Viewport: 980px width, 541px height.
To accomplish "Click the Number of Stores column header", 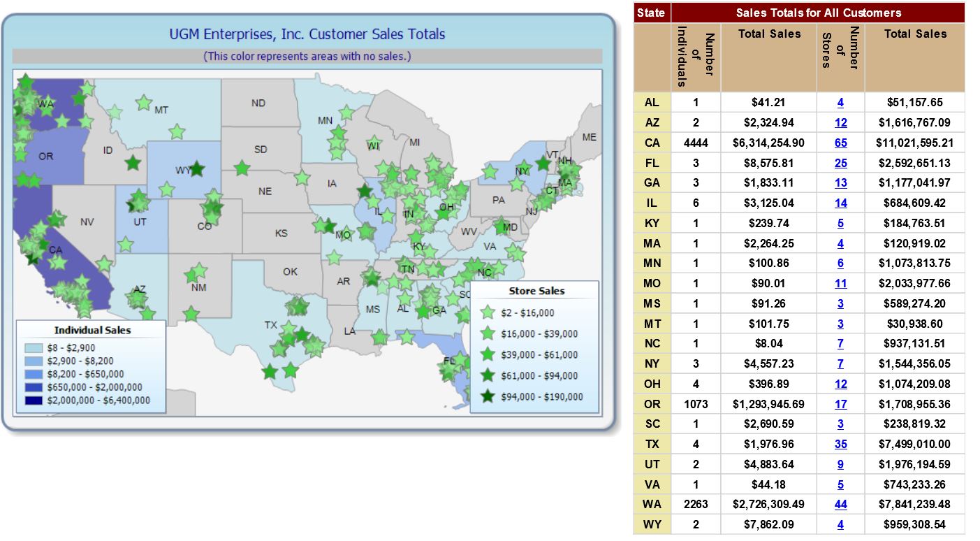I will [840, 58].
